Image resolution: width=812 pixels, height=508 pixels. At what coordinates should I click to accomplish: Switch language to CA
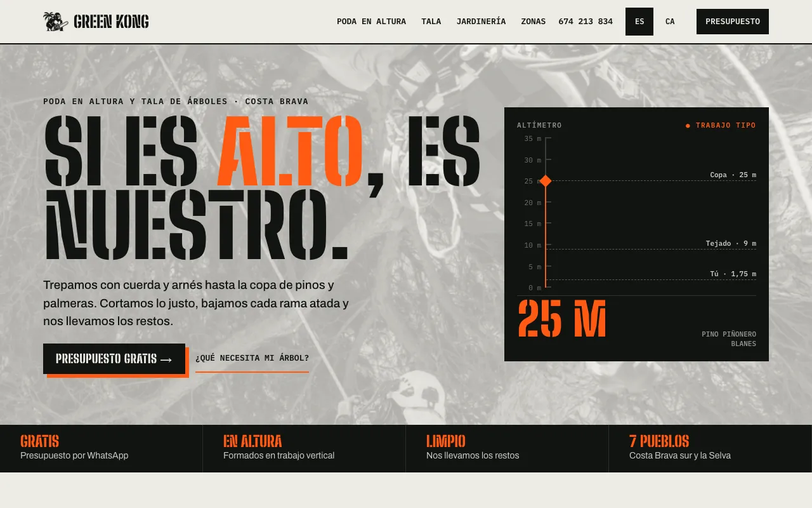click(x=670, y=22)
